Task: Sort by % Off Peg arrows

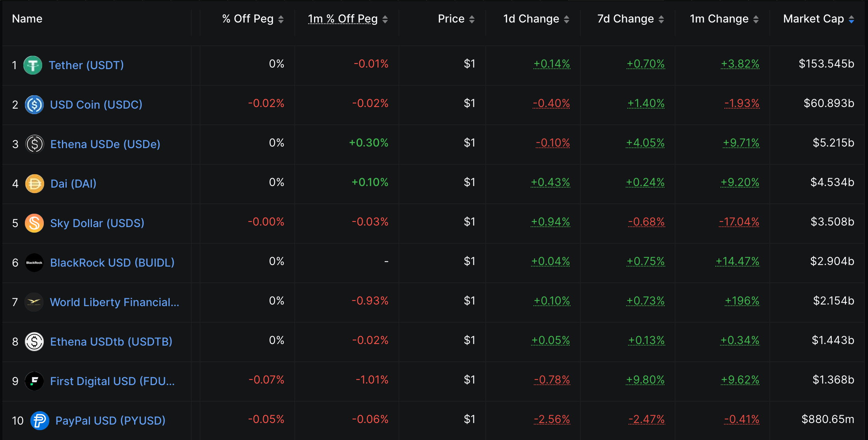Action: (x=281, y=19)
